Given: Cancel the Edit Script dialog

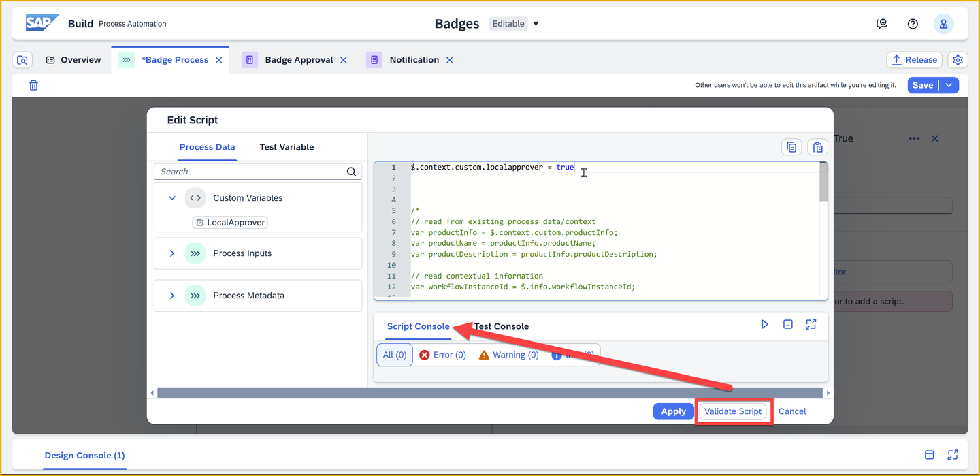Looking at the screenshot, I should coord(792,411).
